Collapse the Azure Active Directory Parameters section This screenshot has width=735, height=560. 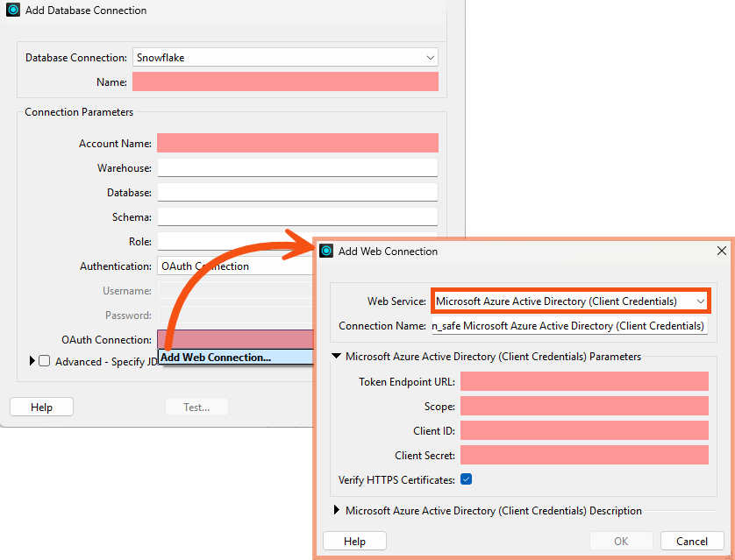point(337,356)
